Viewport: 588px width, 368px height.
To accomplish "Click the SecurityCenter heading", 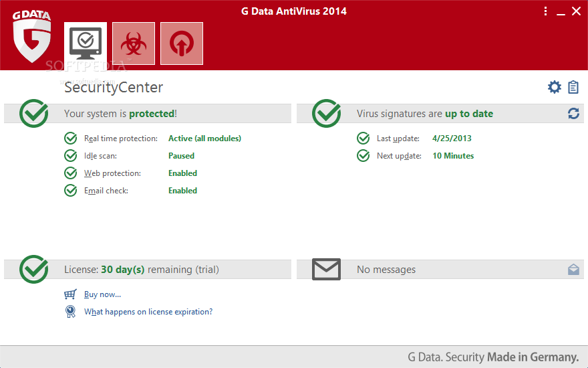I will (114, 88).
